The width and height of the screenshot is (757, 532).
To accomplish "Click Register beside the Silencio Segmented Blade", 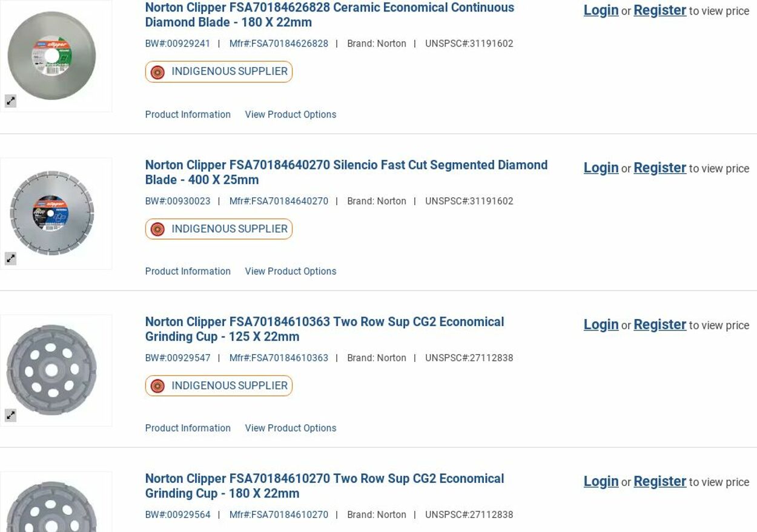I will 659,168.
